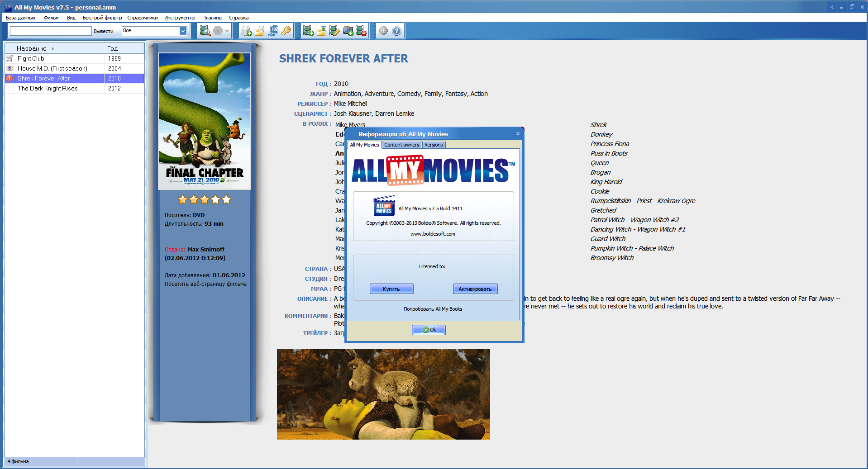The height and width of the screenshot is (469, 868).
Task: Click the eye icon beside House M.D.
Action: [10, 68]
